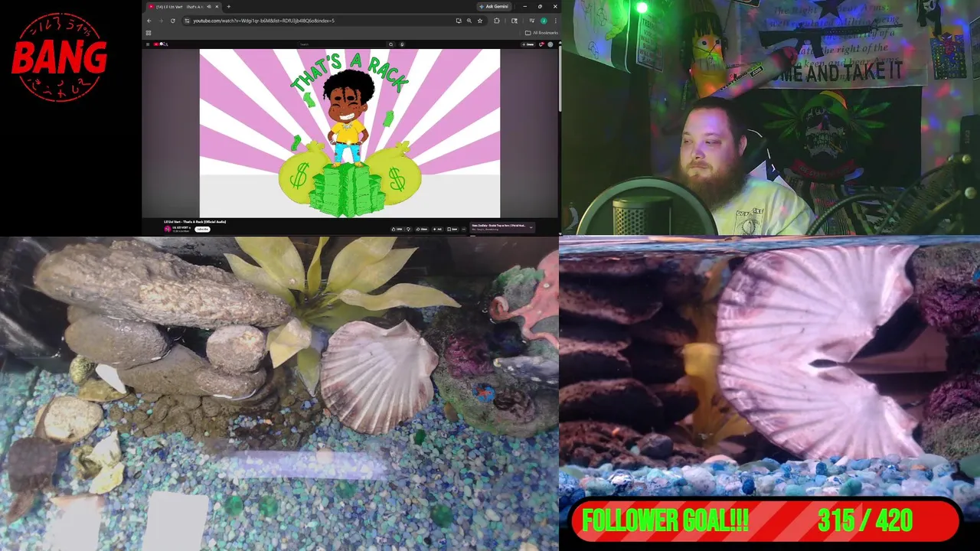Search with voice microphone icon
The width and height of the screenshot is (980, 551).
[x=403, y=44]
